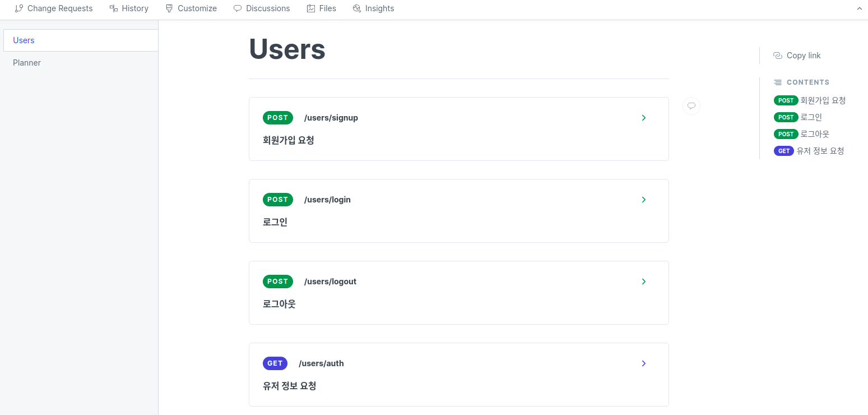Select the Users page in the sidebar
Image resolution: width=868 pixels, height=415 pixels.
pyautogui.click(x=23, y=40)
